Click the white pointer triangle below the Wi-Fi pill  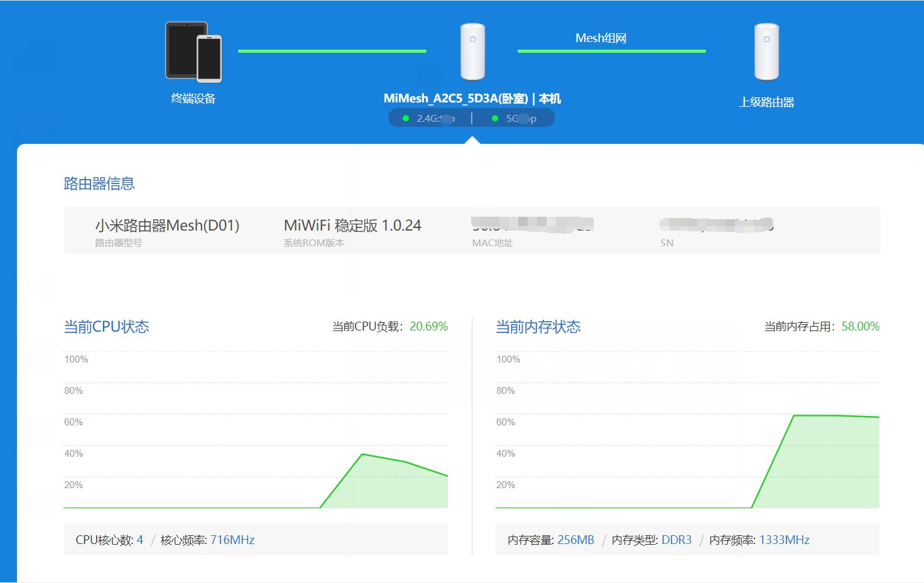(472, 140)
